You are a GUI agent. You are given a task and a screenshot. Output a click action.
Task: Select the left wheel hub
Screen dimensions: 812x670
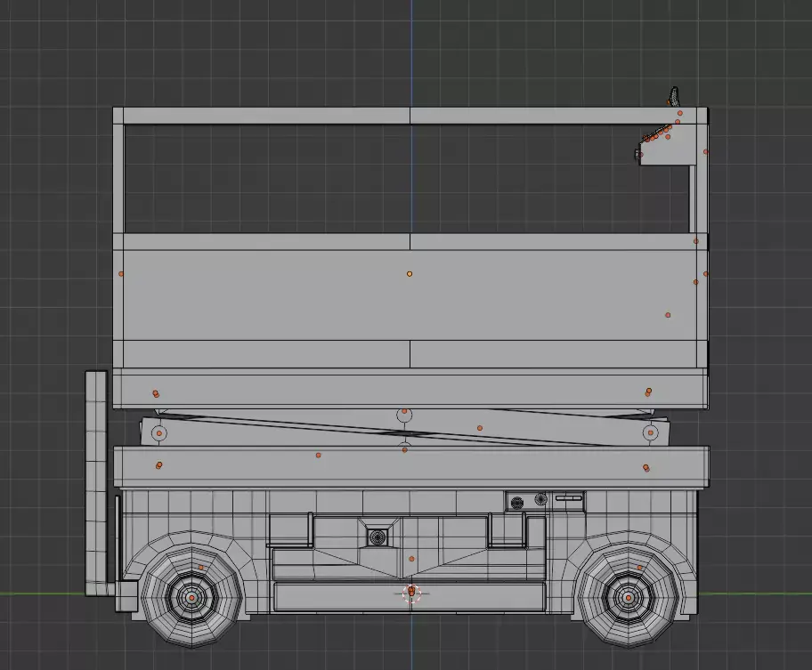(x=191, y=598)
